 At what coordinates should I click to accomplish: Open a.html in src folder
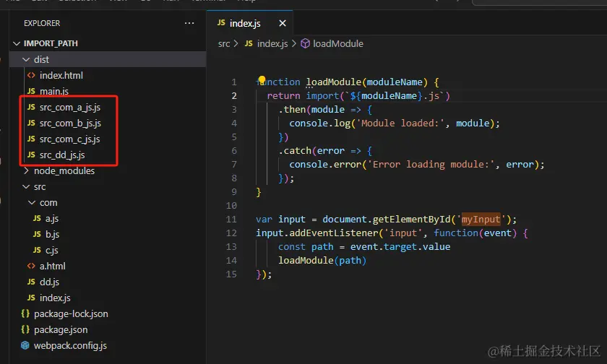[x=52, y=266]
